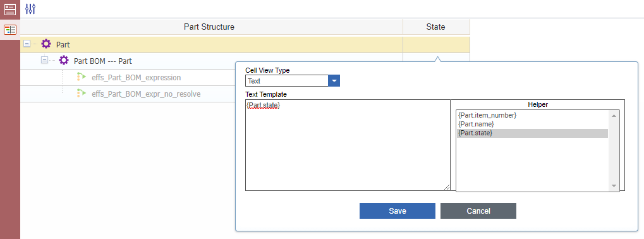Open the filter sliders settings icon
This screenshot has width=644, height=239.
coord(30,9)
